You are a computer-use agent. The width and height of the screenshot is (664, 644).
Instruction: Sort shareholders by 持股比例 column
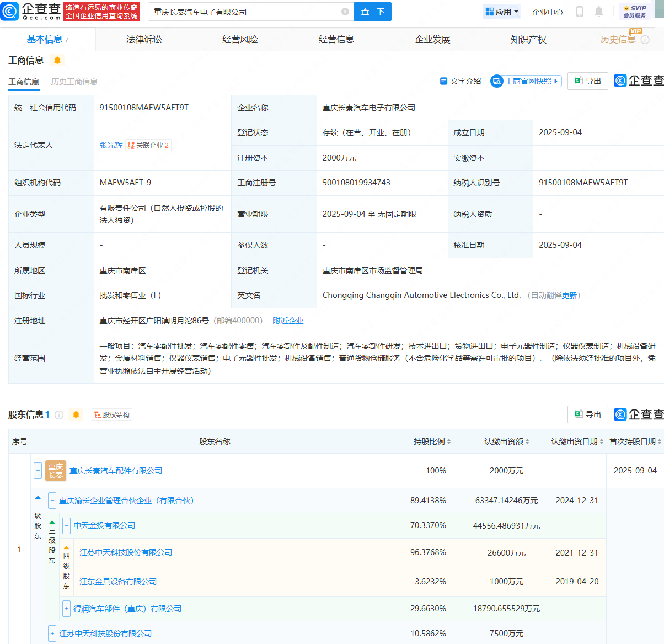tap(432, 441)
